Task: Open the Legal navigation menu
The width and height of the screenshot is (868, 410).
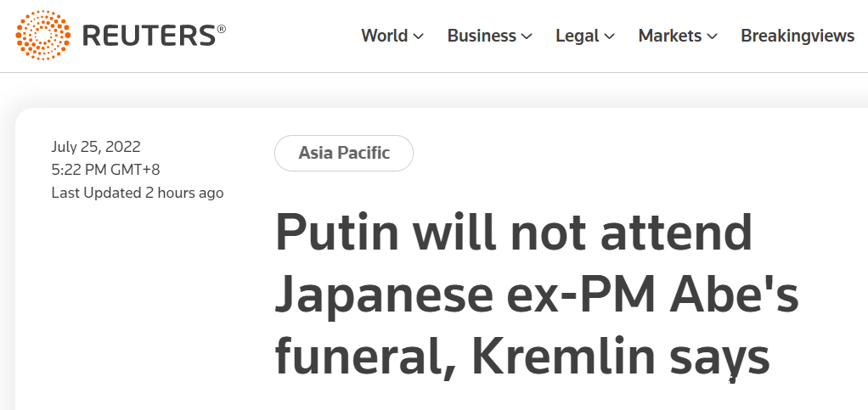Action: pos(577,36)
